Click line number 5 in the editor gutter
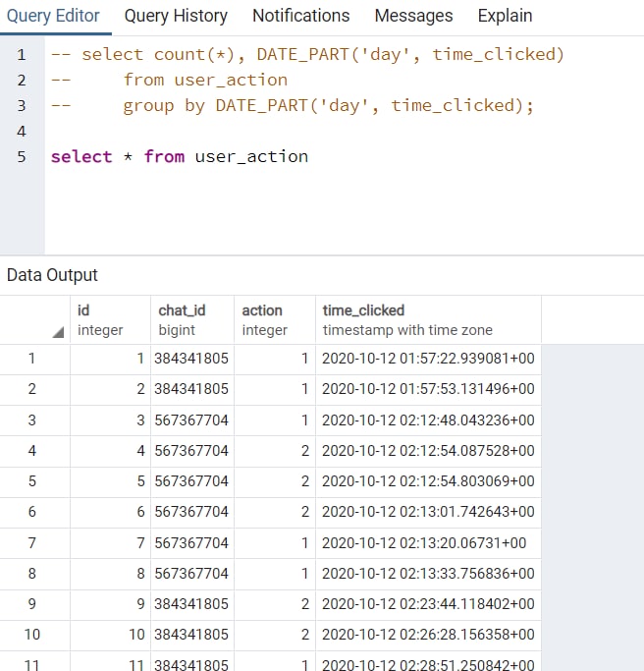 pyautogui.click(x=22, y=156)
